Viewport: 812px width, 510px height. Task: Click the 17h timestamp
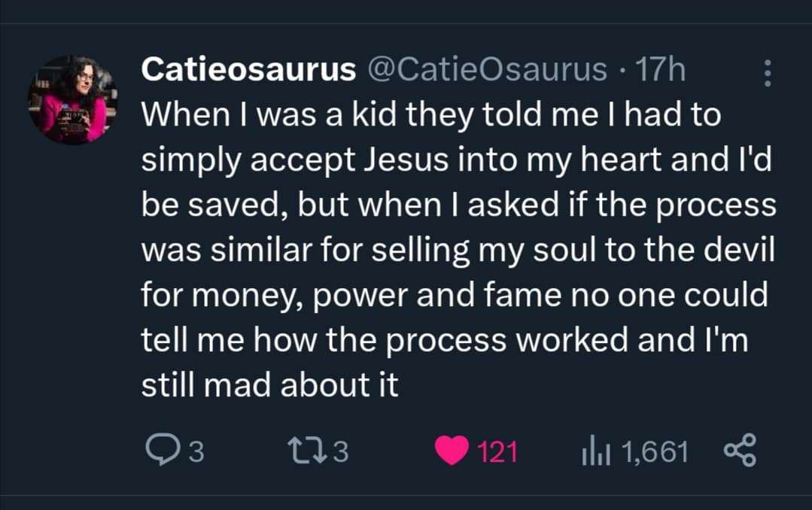coord(660,70)
